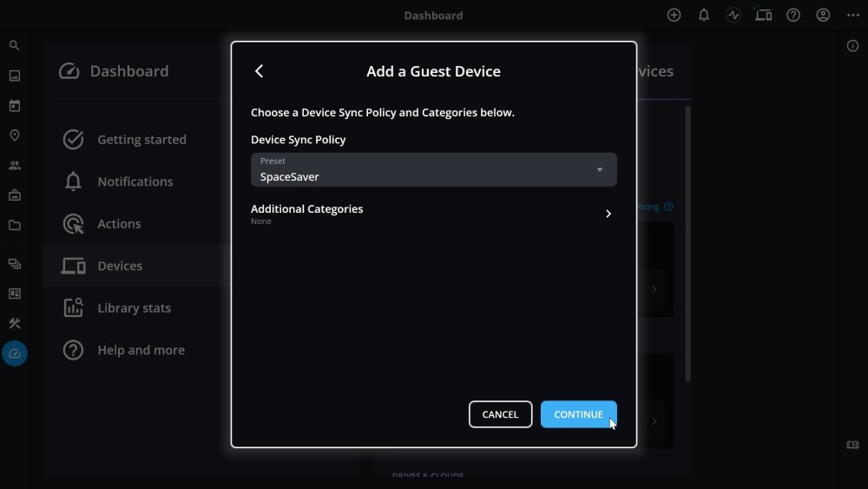Open the tools wrench icon in sidebar

14,323
